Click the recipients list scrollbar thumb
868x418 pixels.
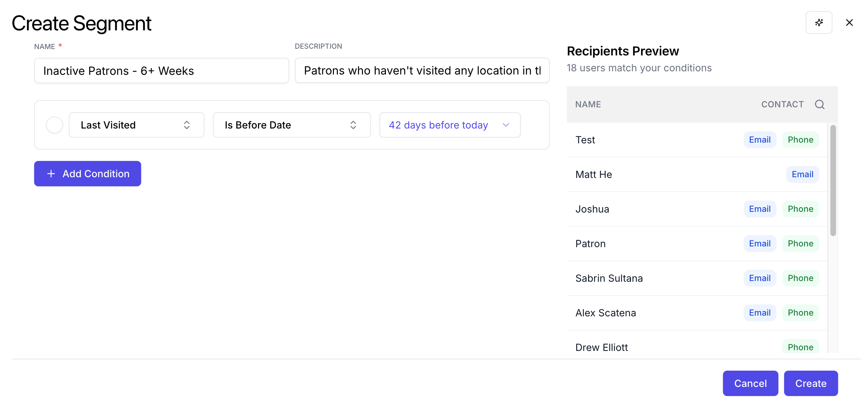tap(833, 180)
